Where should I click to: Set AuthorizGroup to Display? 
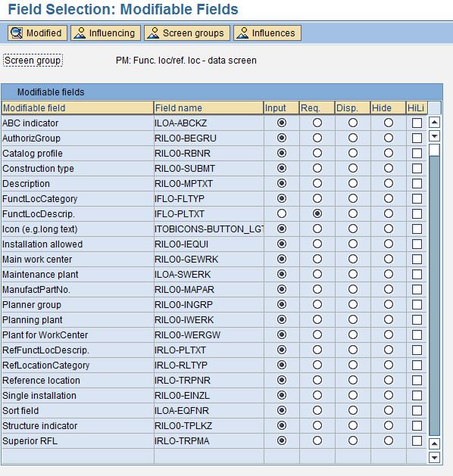(353, 138)
